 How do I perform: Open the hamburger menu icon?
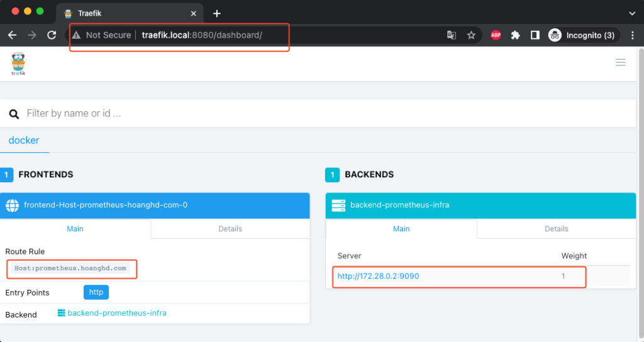coord(620,62)
